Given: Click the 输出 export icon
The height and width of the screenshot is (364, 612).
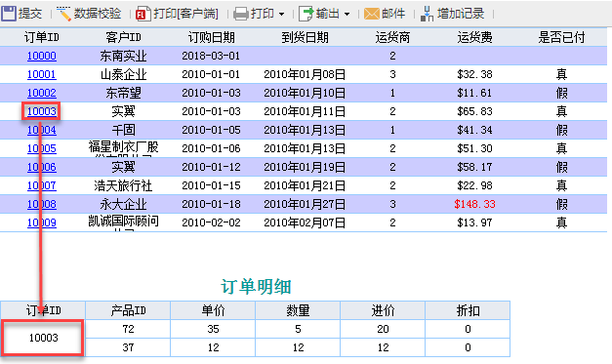Looking at the screenshot, I should (306, 14).
